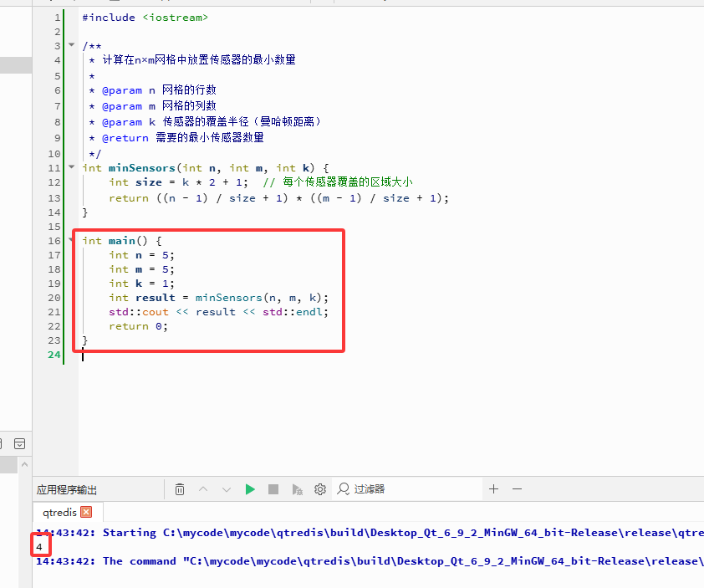Zoom out output text with minus icon

pos(518,488)
